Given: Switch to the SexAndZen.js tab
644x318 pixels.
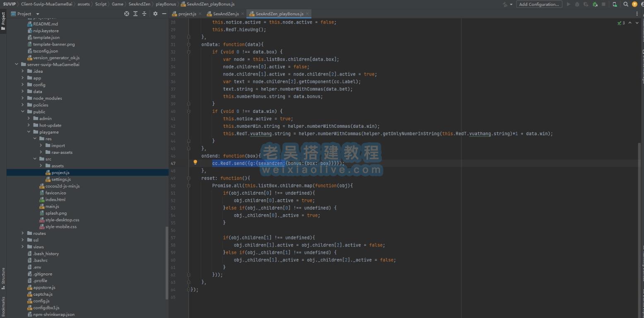Looking at the screenshot, I should tap(225, 14).
